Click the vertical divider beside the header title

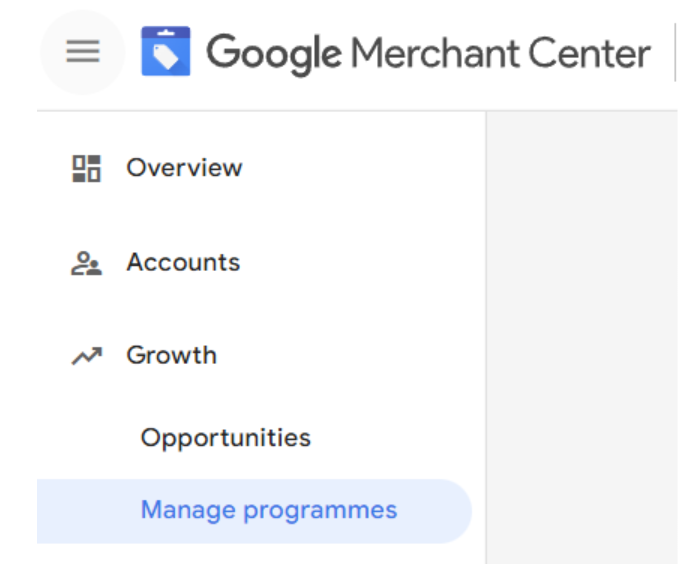pyautogui.click(x=674, y=52)
